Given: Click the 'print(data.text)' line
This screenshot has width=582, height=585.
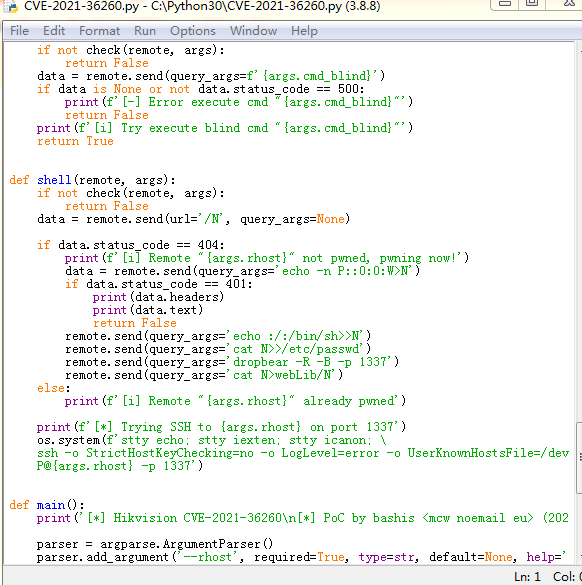Looking at the screenshot, I should 148,310.
